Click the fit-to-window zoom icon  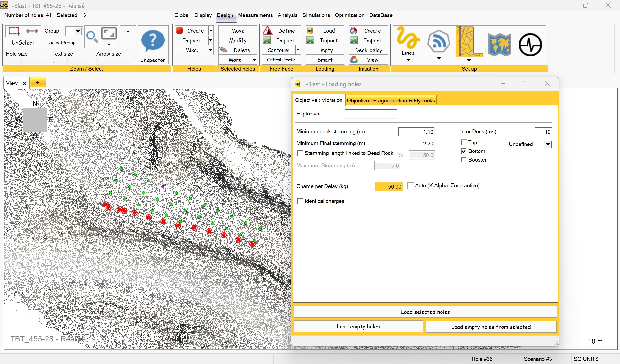click(x=109, y=33)
